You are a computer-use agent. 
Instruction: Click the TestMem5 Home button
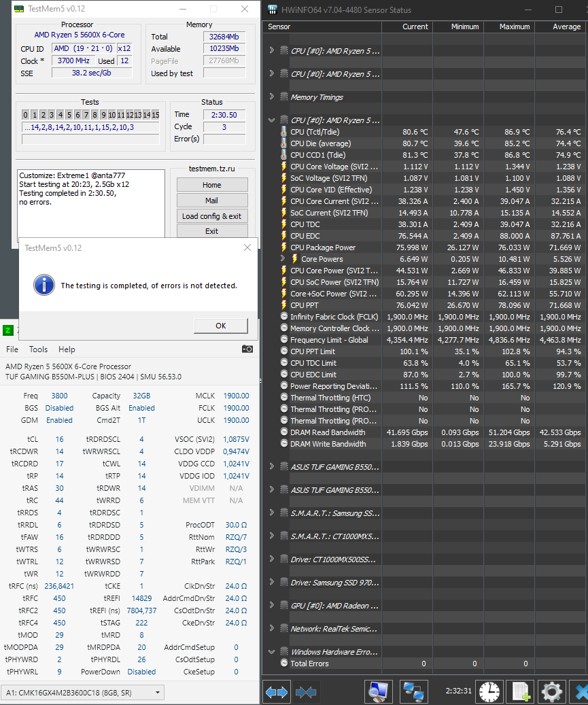click(211, 185)
